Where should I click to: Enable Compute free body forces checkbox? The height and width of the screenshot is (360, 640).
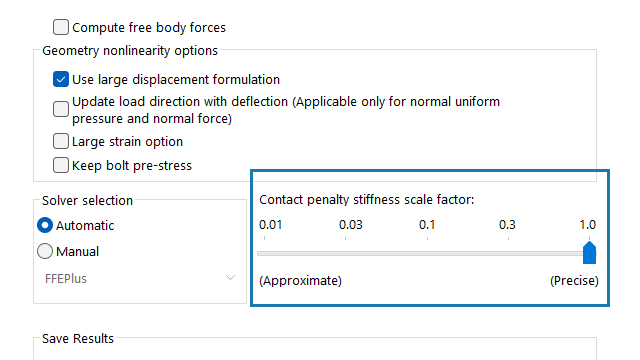(61, 27)
